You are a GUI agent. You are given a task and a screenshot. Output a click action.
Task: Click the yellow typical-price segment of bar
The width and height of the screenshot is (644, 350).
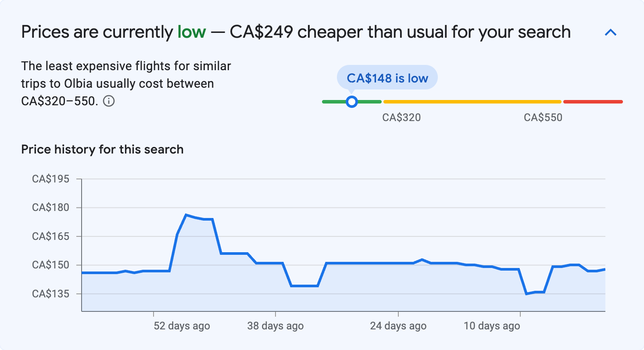pos(472,101)
